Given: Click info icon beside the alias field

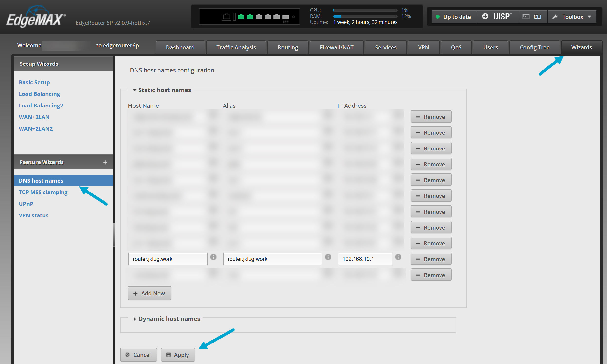Looking at the screenshot, I should coord(328,257).
